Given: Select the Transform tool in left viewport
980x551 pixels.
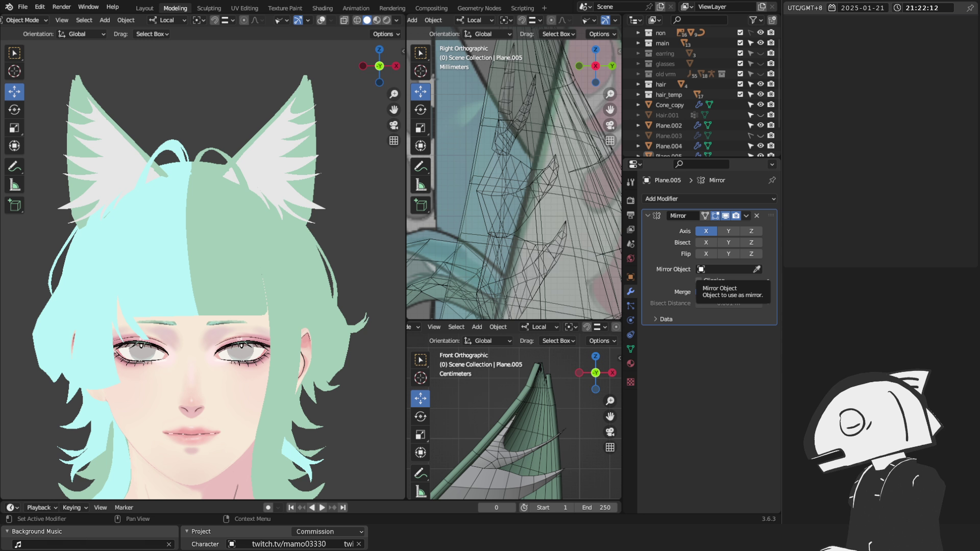Looking at the screenshot, I should 14,146.
